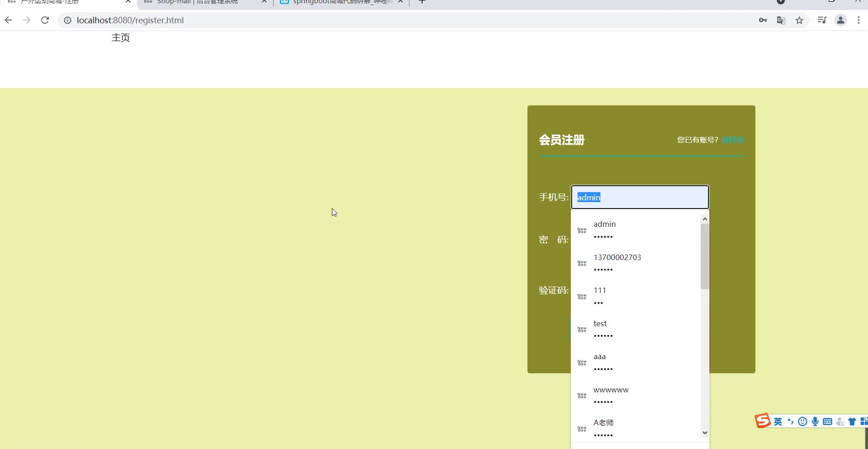Click the 密 码: label
This screenshot has height=449, width=868.
pos(553,240)
